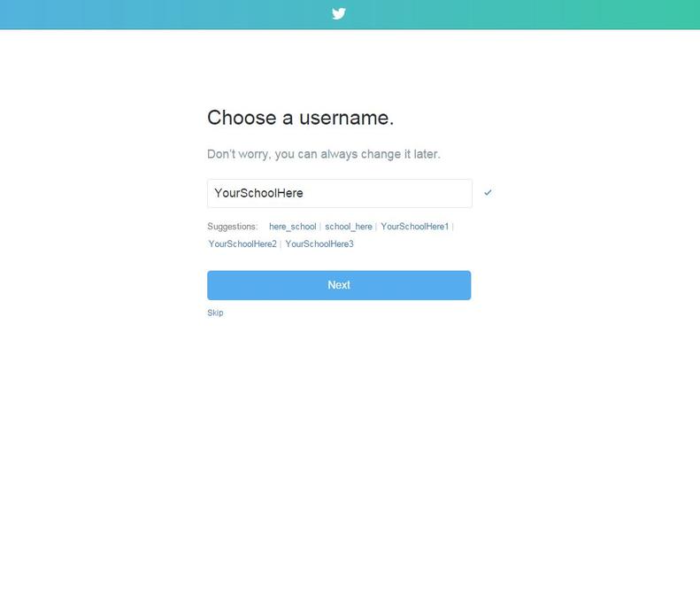Image resolution: width=700 pixels, height=595 pixels.
Task: Click the "Don't worry" subtitle text
Action: click(x=324, y=154)
